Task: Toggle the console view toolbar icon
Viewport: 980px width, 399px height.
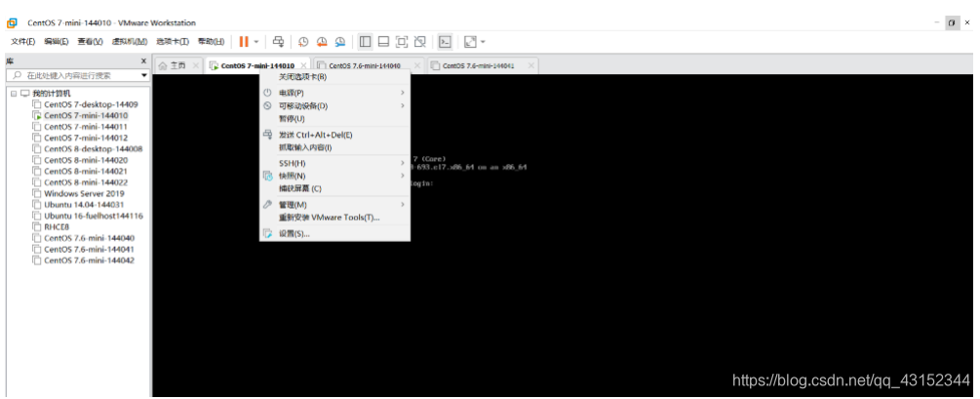Action: pos(445,42)
